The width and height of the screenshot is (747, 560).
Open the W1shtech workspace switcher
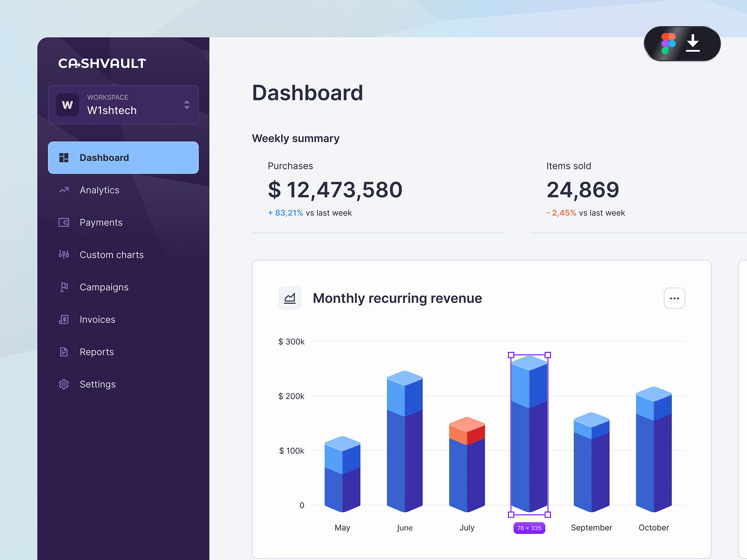112,111
